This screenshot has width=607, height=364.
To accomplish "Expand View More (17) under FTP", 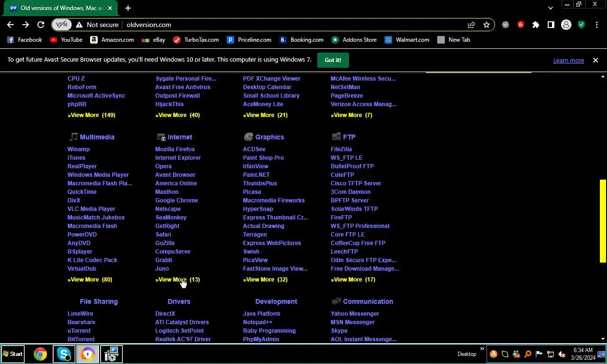I will click(x=353, y=280).
